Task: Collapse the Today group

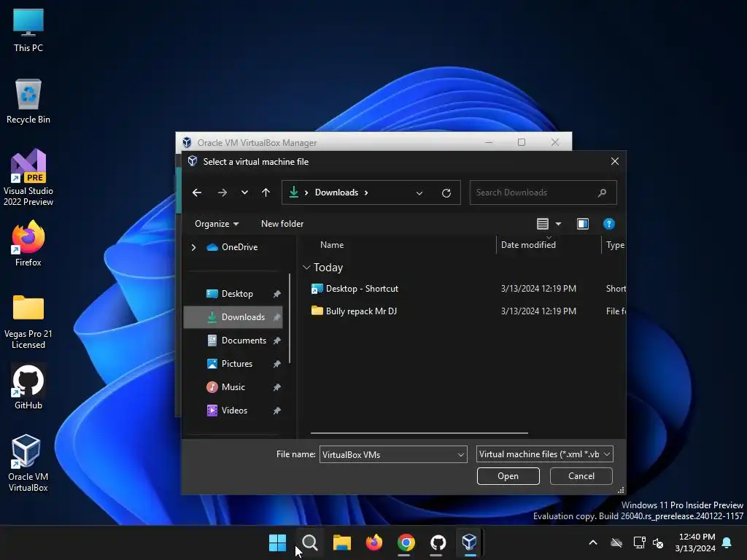Action: click(x=306, y=268)
